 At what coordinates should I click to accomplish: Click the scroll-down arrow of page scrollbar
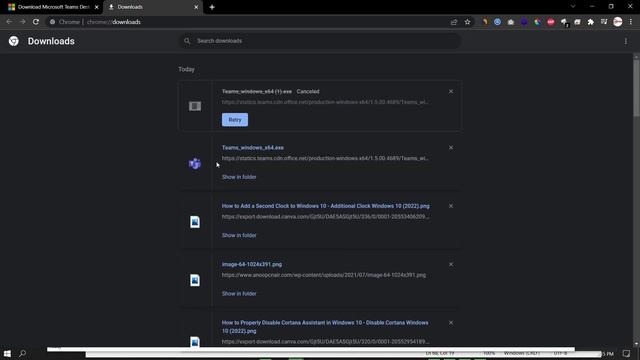pos(636,344)
